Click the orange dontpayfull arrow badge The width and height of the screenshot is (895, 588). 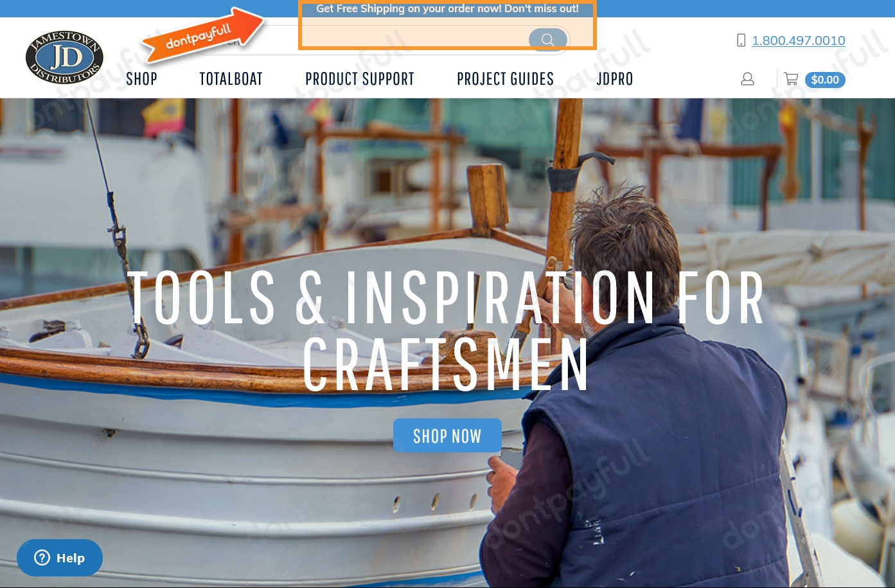click(202, 36)
